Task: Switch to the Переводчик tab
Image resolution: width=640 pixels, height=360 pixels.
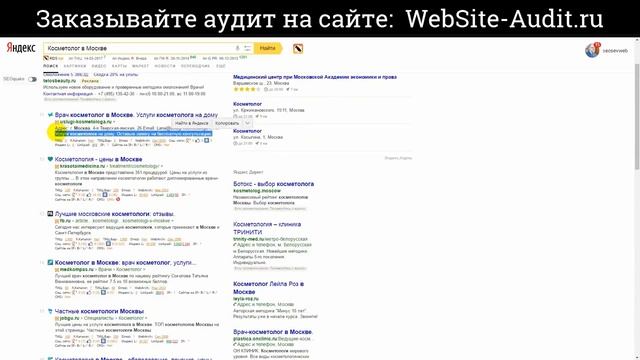Action: click(196, 66)
